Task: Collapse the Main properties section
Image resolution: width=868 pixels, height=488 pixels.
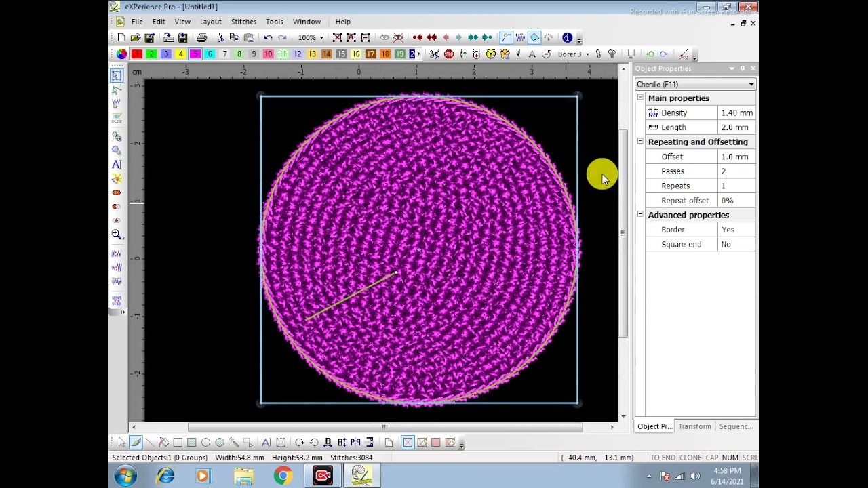Action: [x=640, y=98]
